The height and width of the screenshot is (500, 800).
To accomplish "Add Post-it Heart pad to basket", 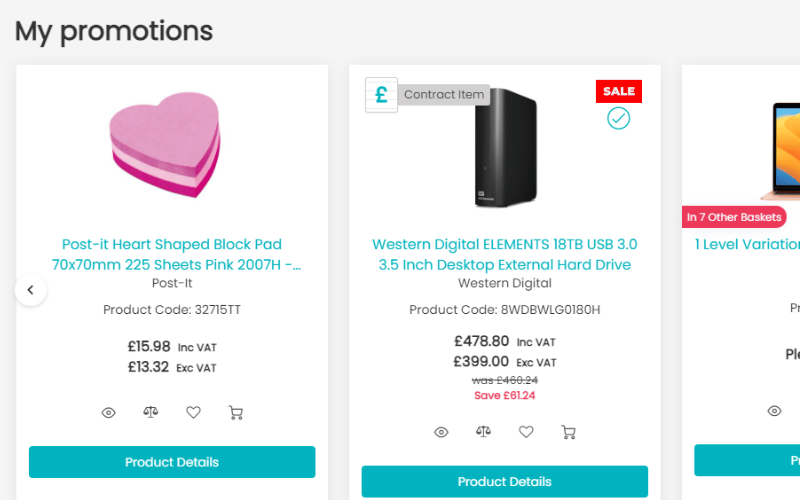I will point(236,412).
